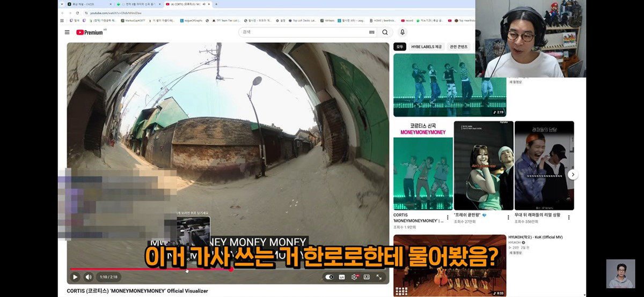Close the CORTIS YouTube browser tab
The width and height of the screenshot is (644, 297).
click(x=210, y=4)
